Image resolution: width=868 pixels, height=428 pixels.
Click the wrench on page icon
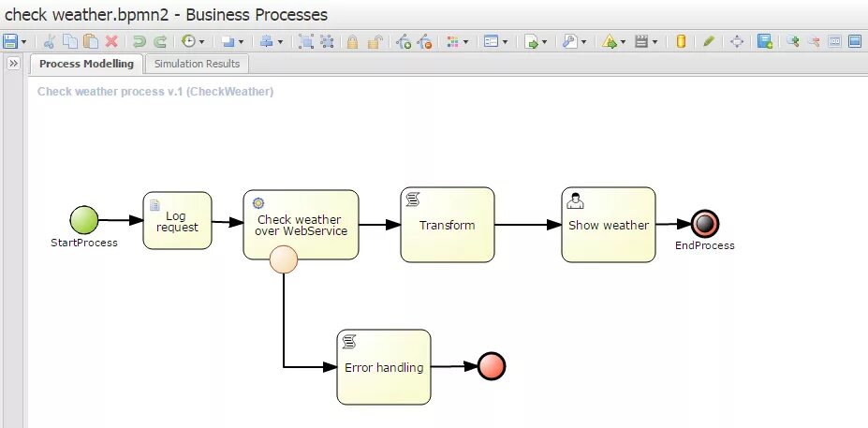570,41
